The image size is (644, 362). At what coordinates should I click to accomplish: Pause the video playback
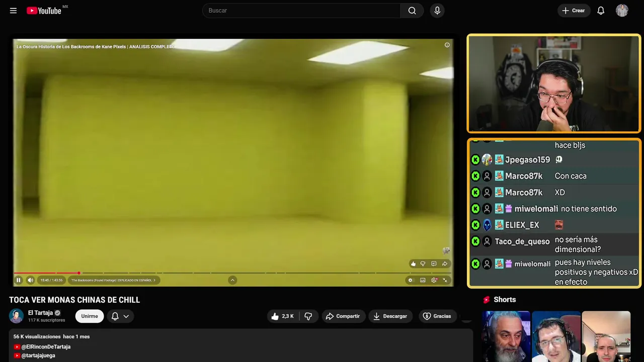coord(19,280)
